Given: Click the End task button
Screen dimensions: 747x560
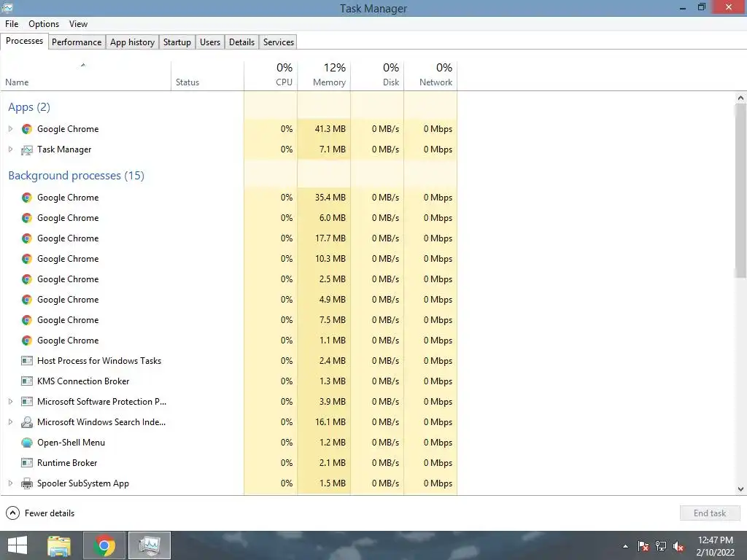Looking at the screenshot, I should [710, 513].
